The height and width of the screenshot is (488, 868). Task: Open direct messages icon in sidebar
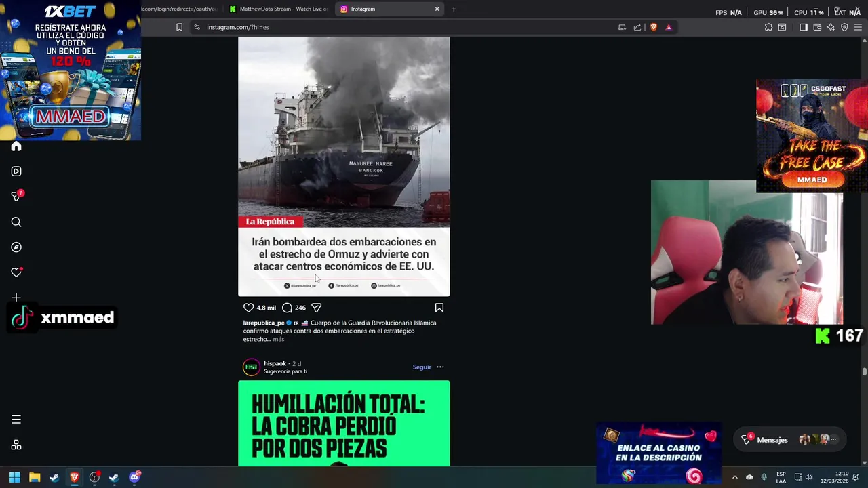(16, 197)
